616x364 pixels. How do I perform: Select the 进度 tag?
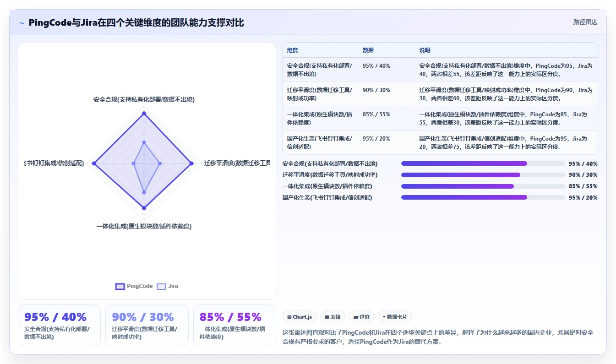361,317
